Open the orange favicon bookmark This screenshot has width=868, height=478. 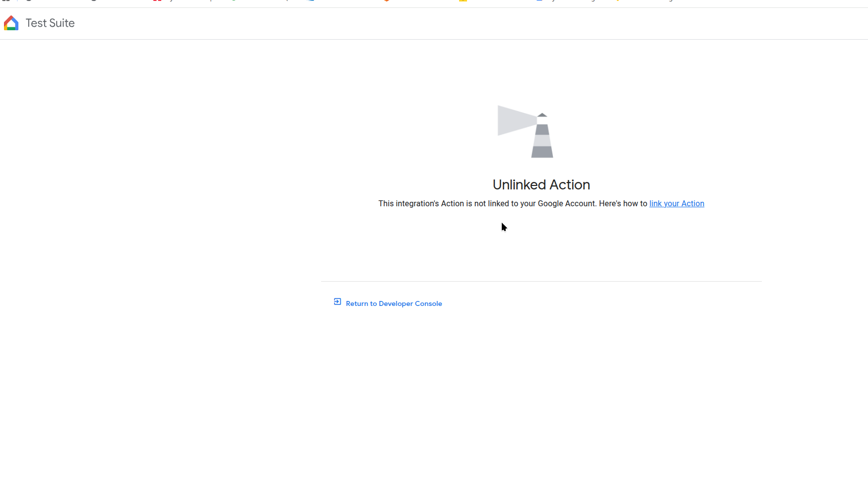coord(386,1)
